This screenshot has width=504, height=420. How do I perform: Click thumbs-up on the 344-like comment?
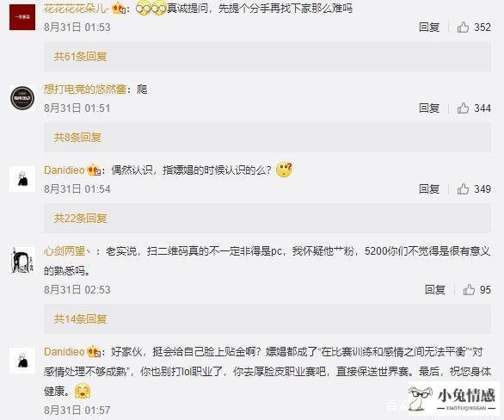[463, 108]
